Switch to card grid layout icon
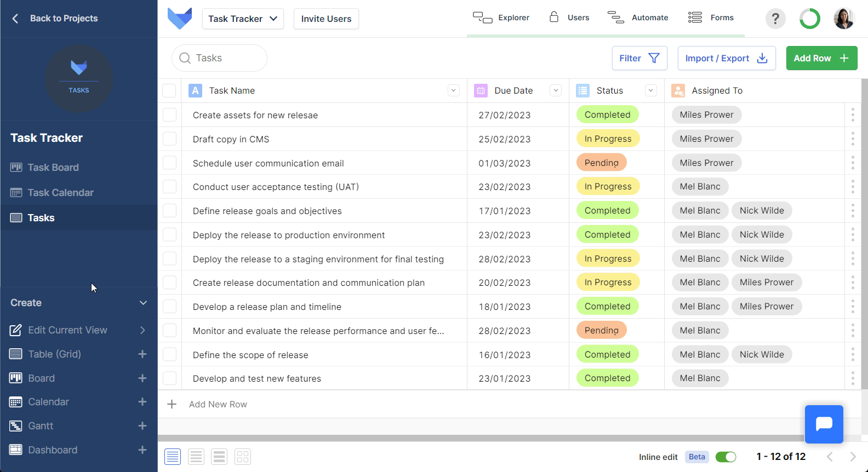 click(243, 457)
